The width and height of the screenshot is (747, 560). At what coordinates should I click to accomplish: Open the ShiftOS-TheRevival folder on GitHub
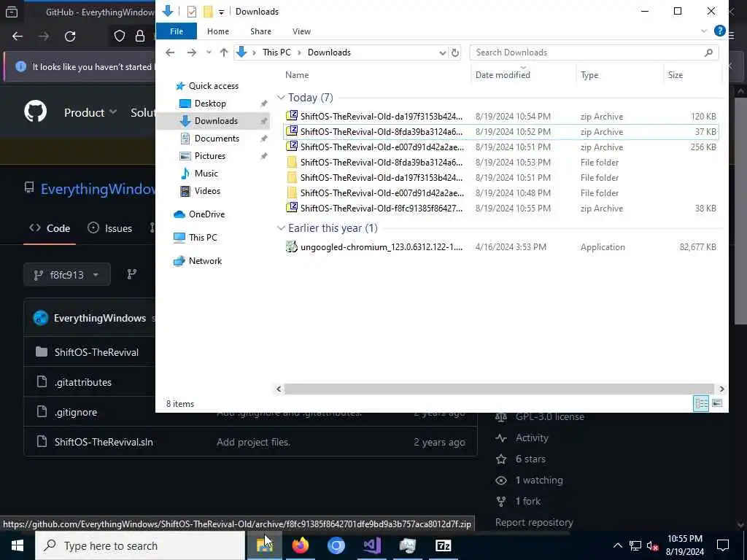(96, 352)
